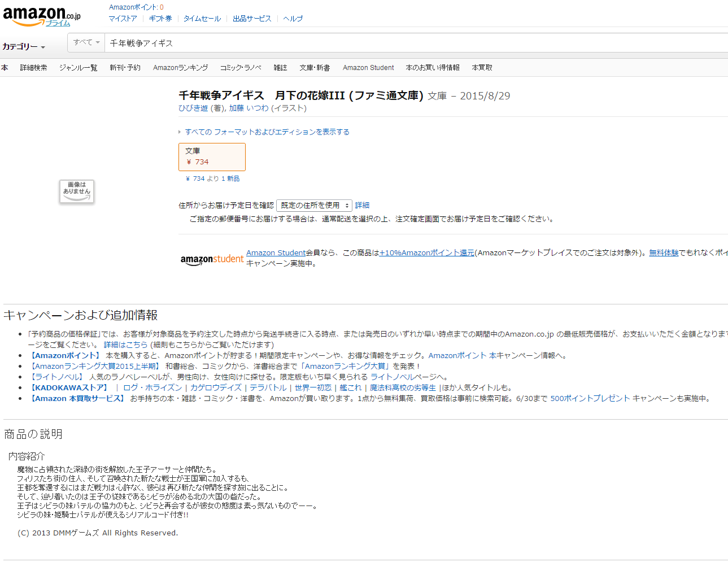Click illustrator link 加藤 いつわ
This screenshot has width=728, height=562.
(x=249, y=108)
